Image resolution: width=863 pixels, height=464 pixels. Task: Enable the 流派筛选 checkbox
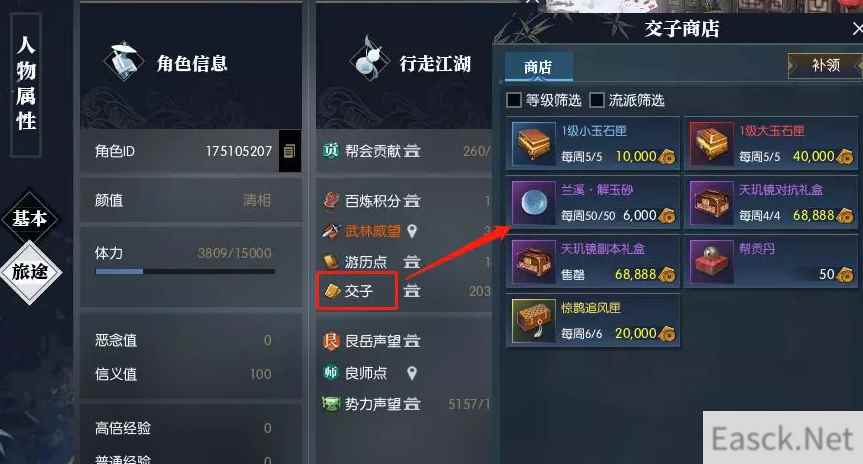click(597, 100)
